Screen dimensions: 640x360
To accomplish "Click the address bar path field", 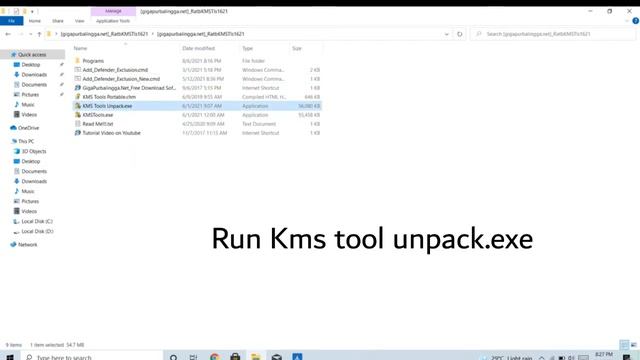I will (x=249, y=34).
